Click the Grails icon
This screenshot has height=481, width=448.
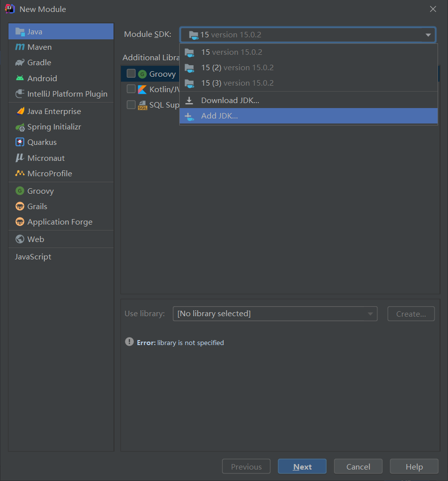coord(20,206)
